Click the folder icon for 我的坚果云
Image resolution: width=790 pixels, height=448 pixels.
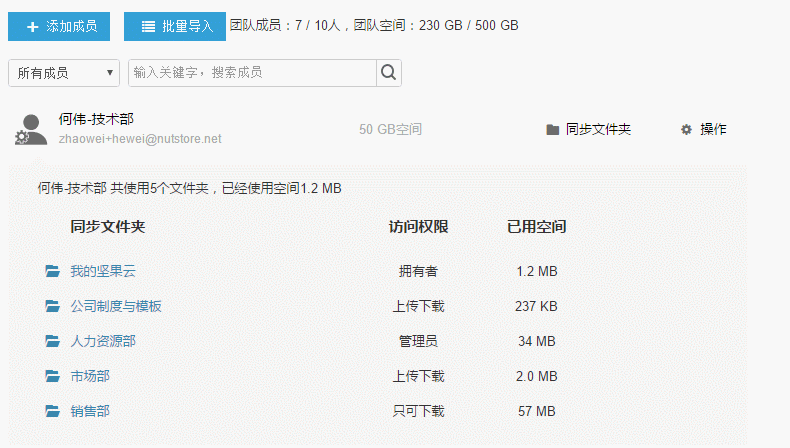click(x=52, y=271)
